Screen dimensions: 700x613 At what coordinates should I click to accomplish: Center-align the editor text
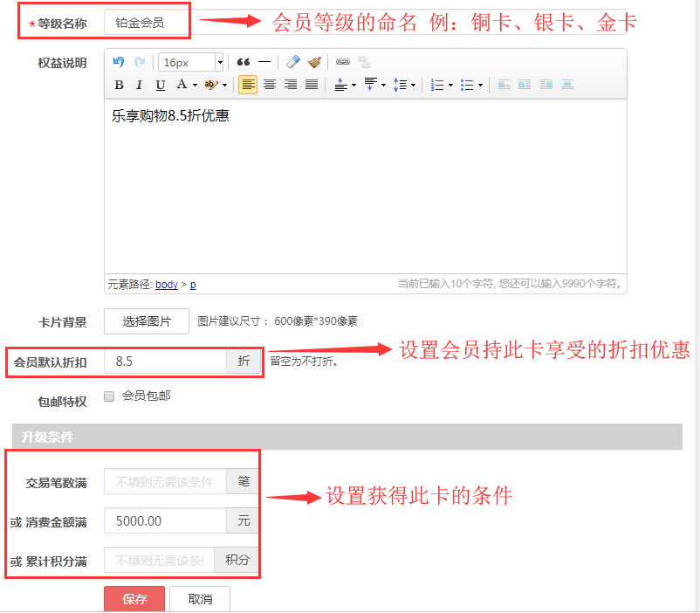click(x=270, y=85)
